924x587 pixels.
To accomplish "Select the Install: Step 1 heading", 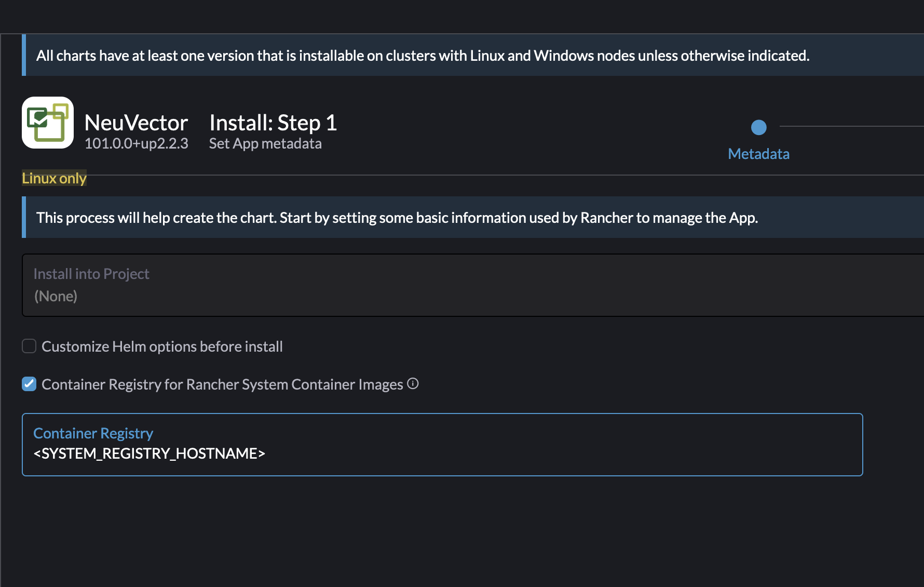I will 273,123.
